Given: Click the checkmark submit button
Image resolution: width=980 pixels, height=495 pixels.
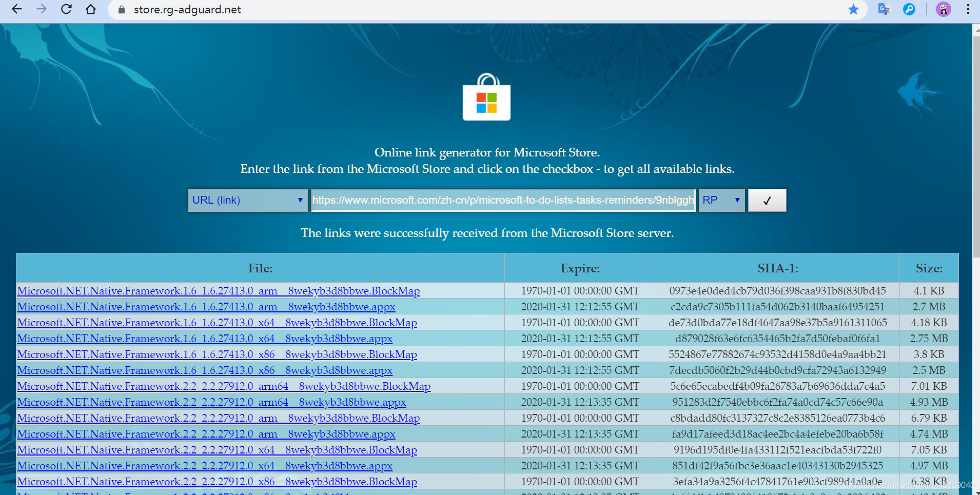Looking at the screenshot, I should pos(767,200).
